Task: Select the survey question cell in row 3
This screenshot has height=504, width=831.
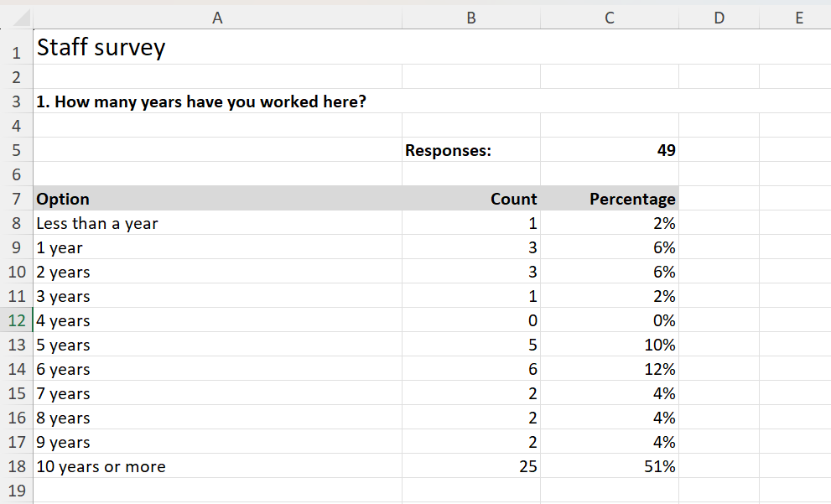Action: [201, 102]
